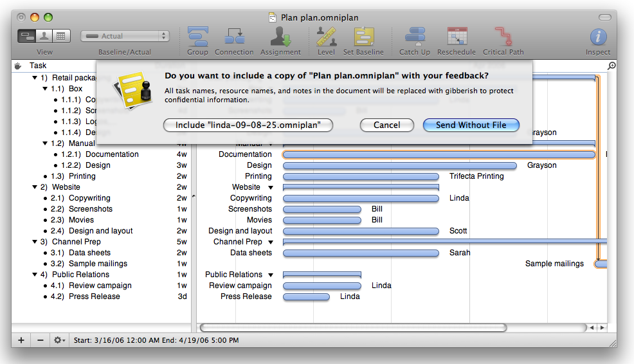Click the 3d duration of Press Release
This screenshot has height=364, width=634.
(x=183, y=296)
